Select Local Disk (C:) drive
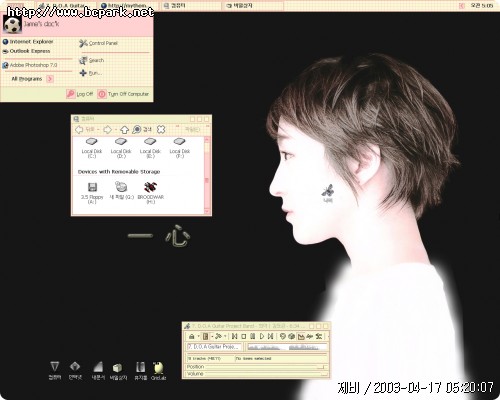 coord(92,148)
